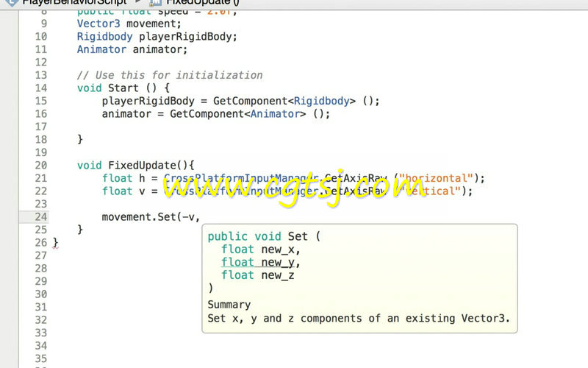This screenshot has height=368, width=588.
Task: Click the closing brace on line 25
Action: pyautogui.click(x=80, y=230)
